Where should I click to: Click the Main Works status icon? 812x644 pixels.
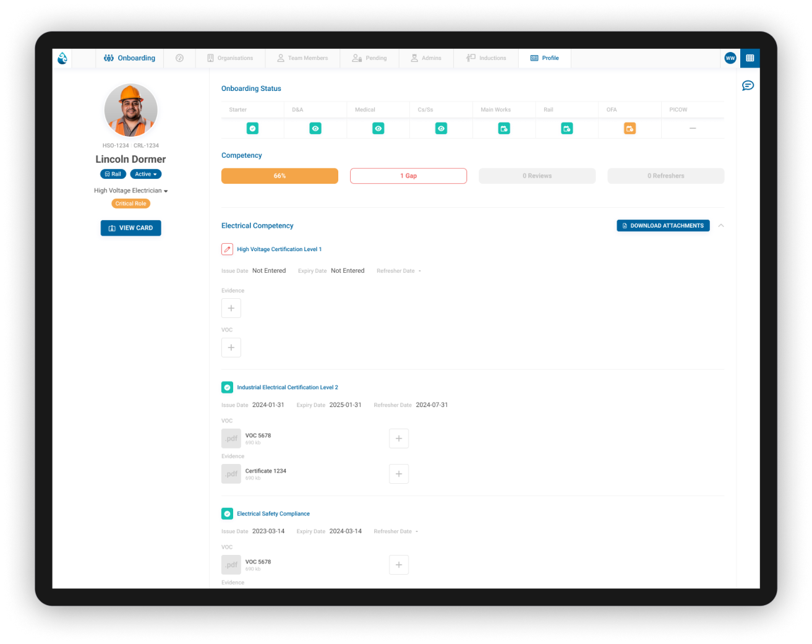tap(504, 129)
